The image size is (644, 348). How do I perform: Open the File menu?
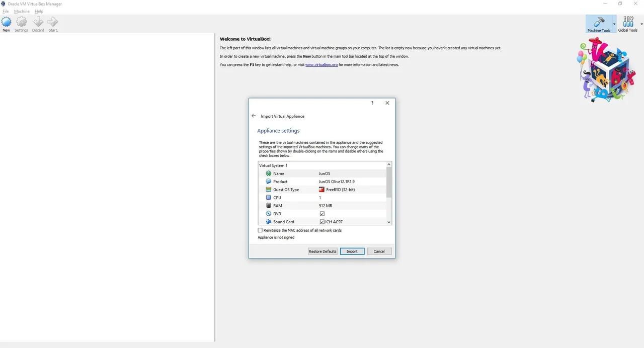(6, 11)
